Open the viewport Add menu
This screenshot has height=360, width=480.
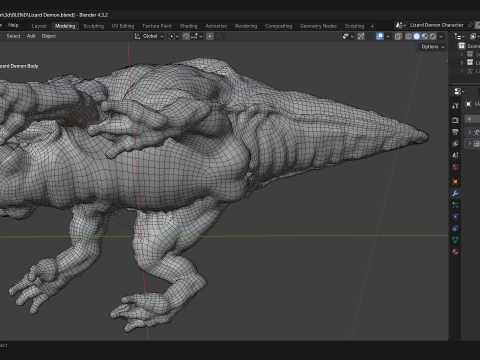pos(31,36)
